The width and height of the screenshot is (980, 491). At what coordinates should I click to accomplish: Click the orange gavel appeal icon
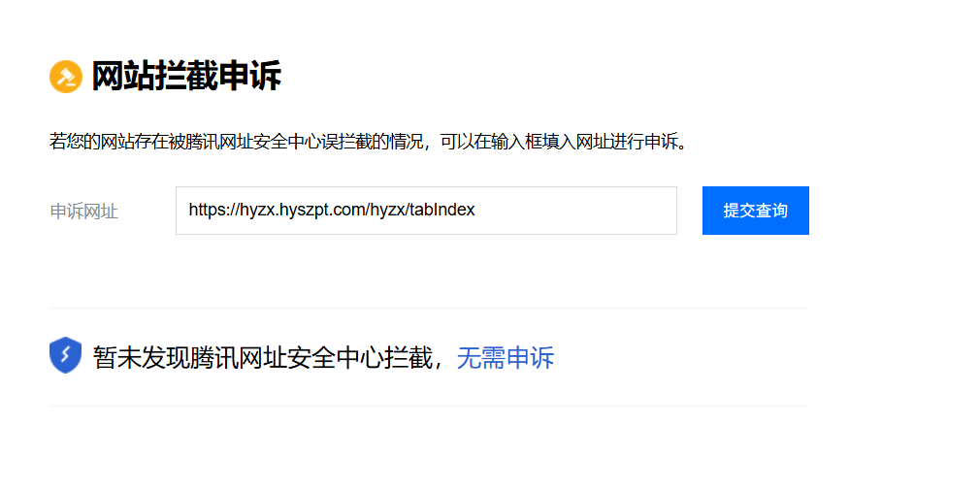pyautogui.click(x=66, y=77)
